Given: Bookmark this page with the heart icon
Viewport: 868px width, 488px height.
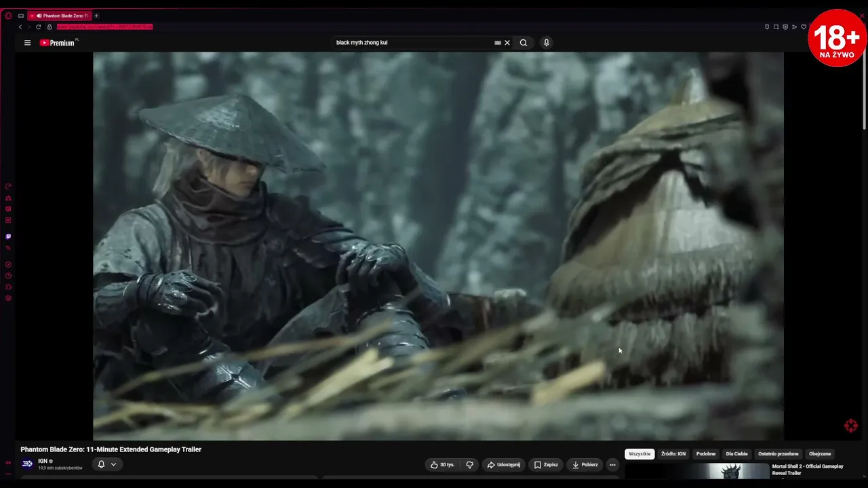Looking at the screenshot, I should (x=804, y=27).
